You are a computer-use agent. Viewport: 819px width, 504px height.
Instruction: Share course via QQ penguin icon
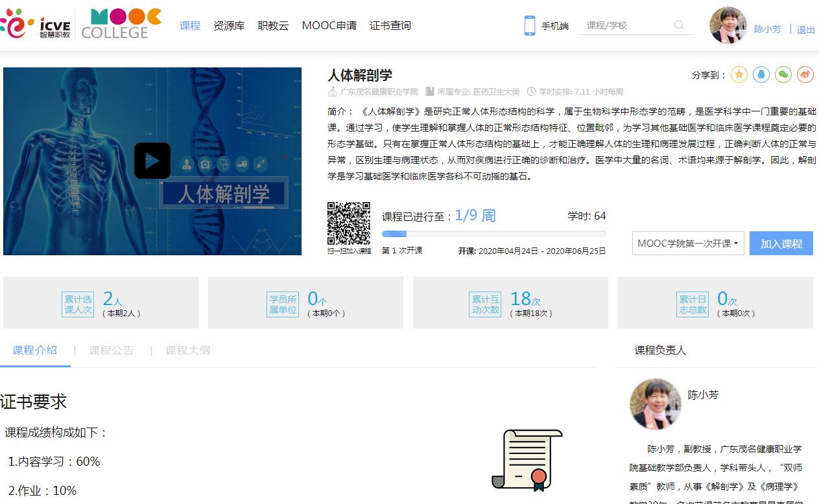(x=761, y=74)
